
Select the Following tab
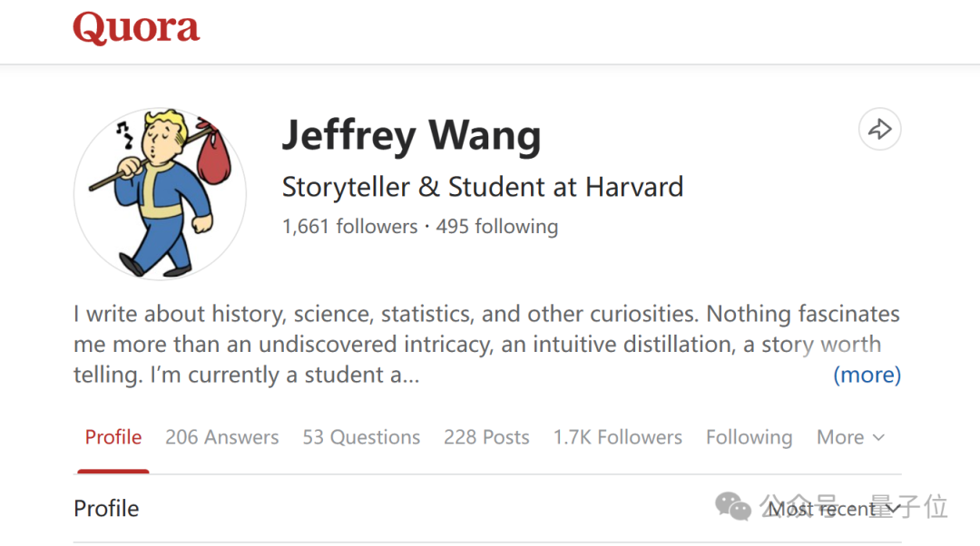(749, 436)
